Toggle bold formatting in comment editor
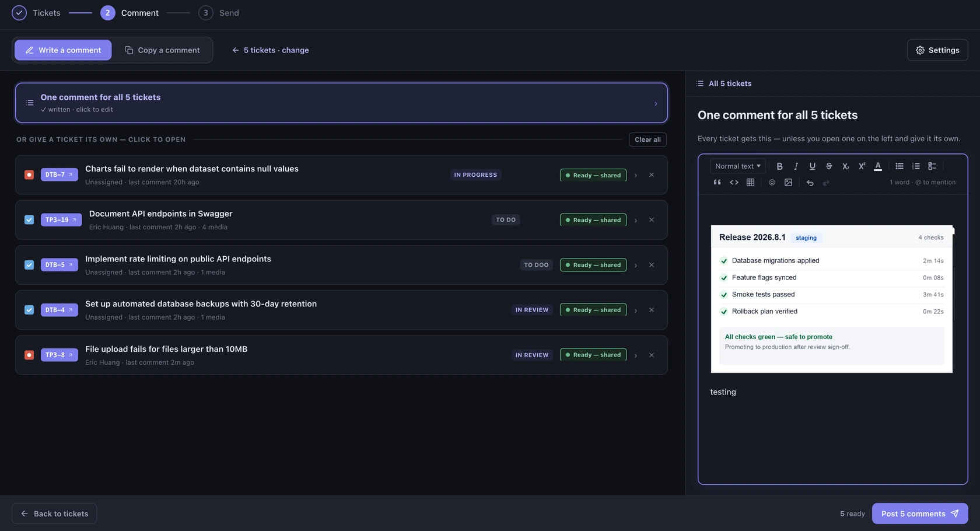Screen dimensions: 980x531 click(x=779, y=166)
